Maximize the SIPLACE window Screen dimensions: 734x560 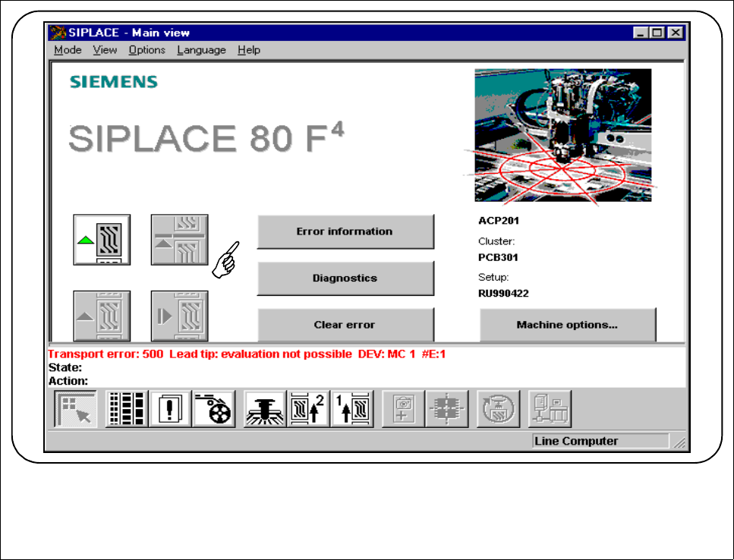[x=657, y=33]
